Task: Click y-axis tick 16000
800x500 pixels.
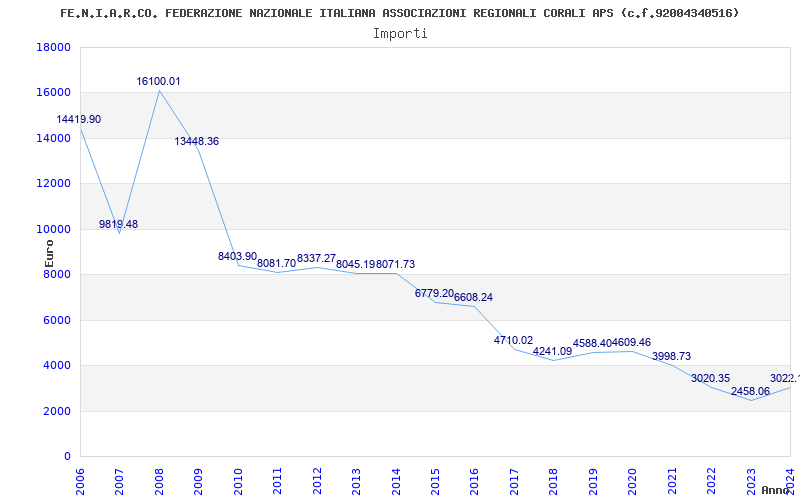Action: tap(53, 93)
